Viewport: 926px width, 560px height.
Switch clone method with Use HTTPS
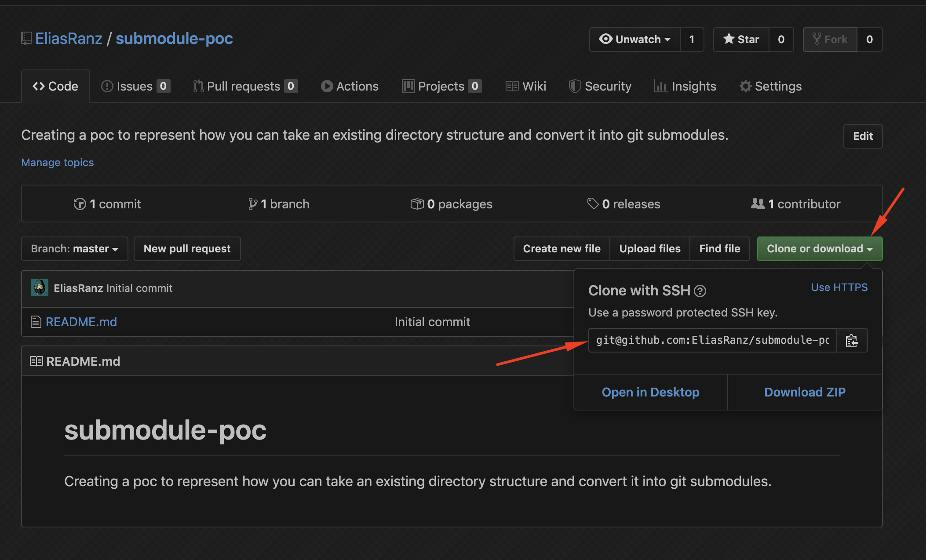pos(839,287)
